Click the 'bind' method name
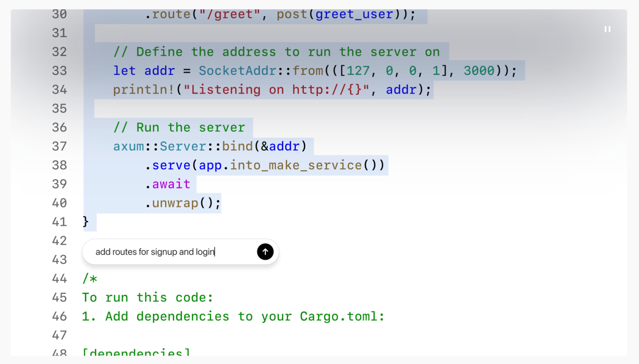639x364 pixels. 237,146
